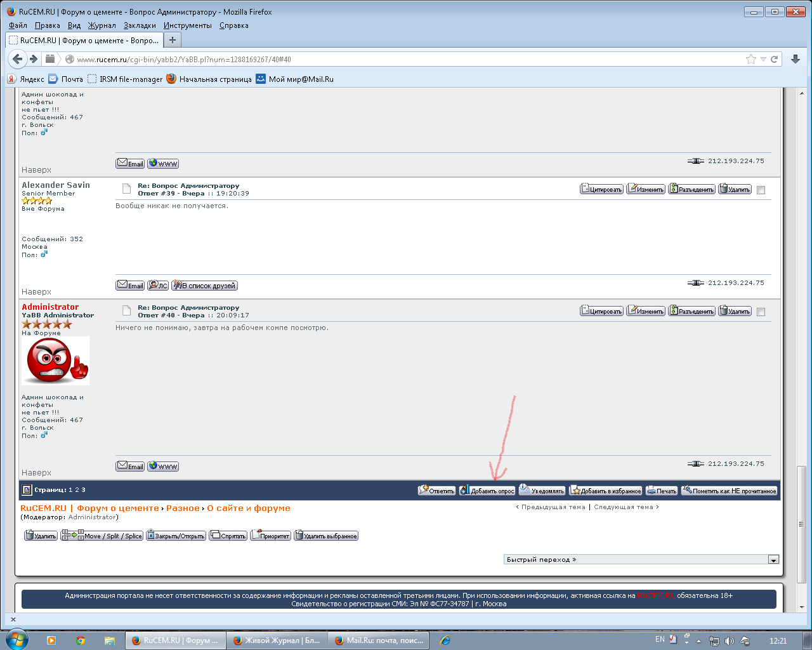Click the Ответить reply button
812x650 pixels.
click(437, 491)
